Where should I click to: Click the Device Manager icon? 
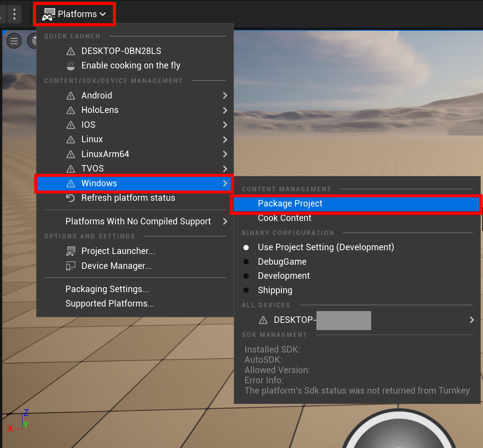(x=71, y=266)
